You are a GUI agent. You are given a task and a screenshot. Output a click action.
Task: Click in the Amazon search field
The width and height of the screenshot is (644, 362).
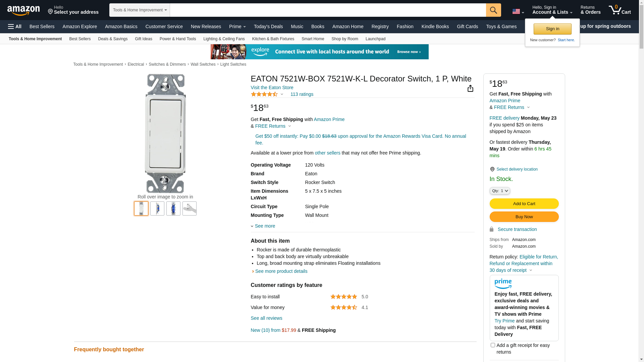click(328, 10)
